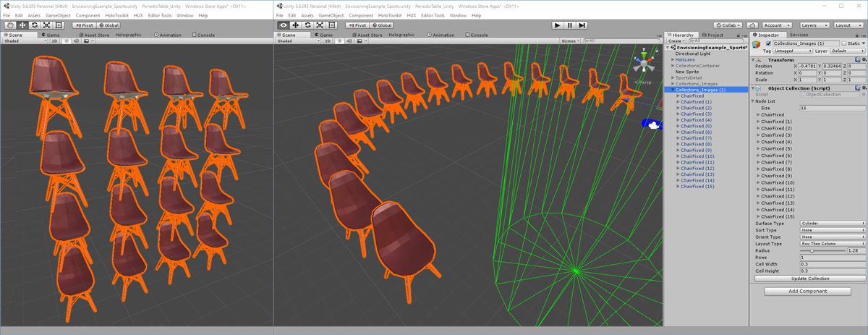Open the Surface Type dropdown

point(832,224)
